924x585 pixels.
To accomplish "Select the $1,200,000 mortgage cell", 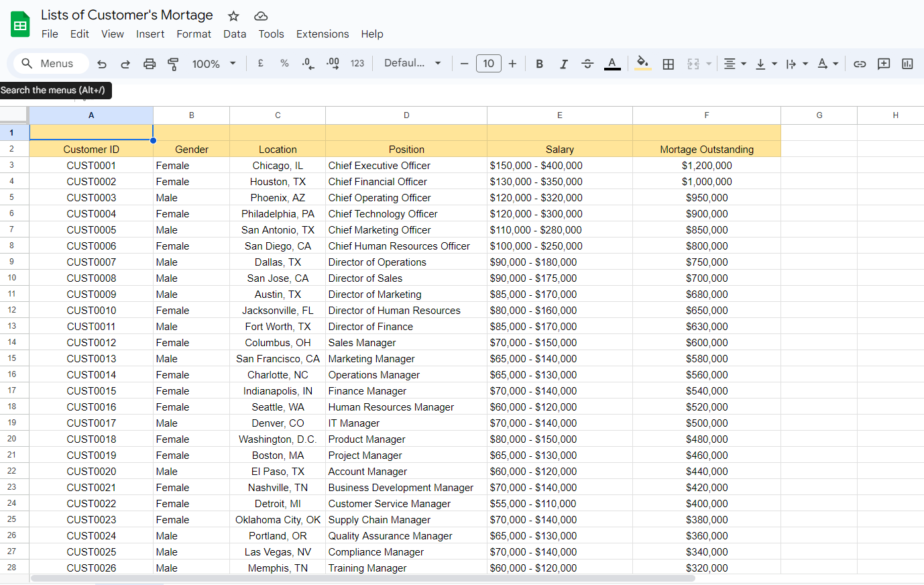I will pyautogui.click(x=707, y=165).
